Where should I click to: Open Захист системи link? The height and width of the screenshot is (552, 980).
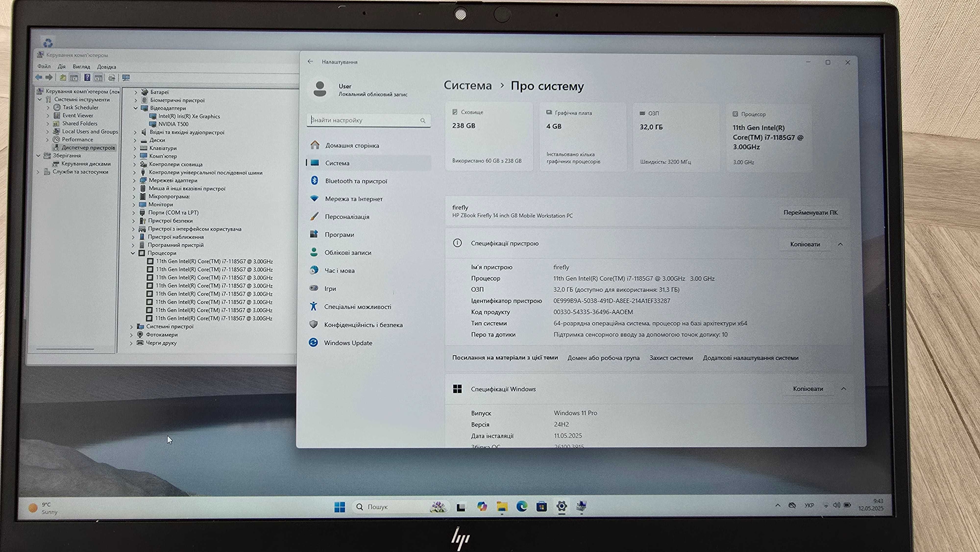click(671, 358)
